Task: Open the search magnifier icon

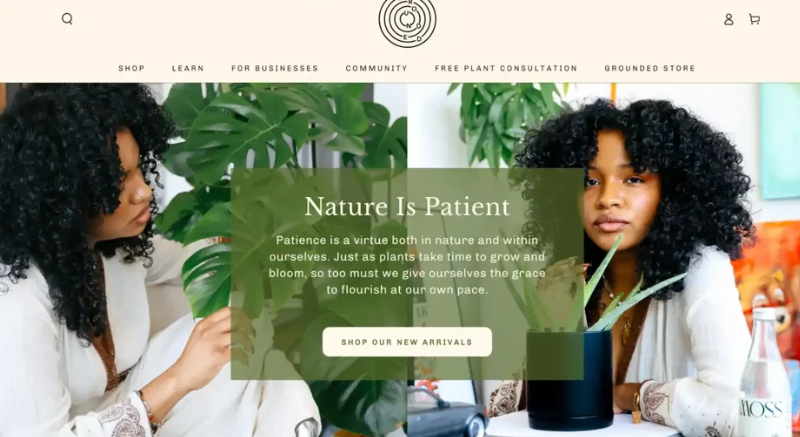Action: [67, 19]
